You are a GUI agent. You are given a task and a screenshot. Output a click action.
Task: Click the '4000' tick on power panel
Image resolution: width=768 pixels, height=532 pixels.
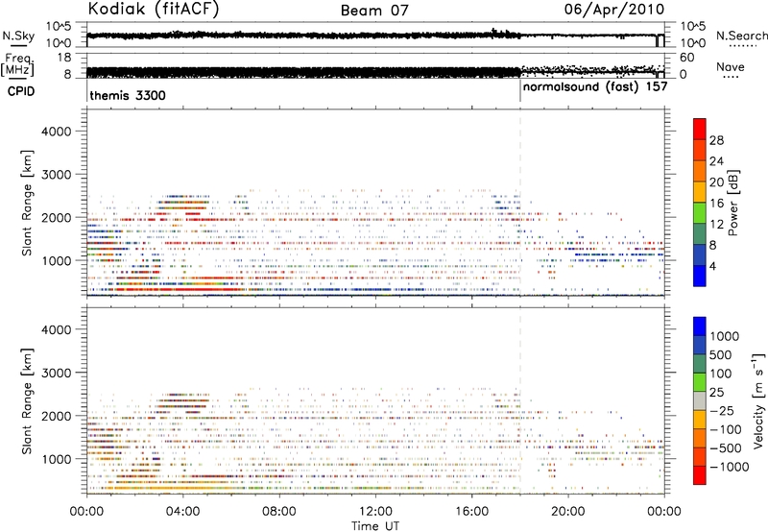[x=57, y=132]
